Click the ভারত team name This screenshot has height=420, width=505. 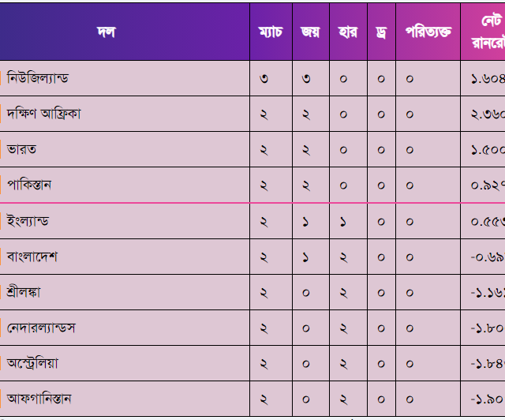tap(22, 149)
